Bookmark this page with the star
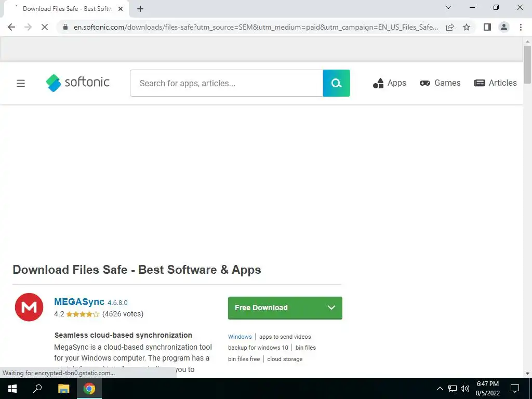 point(467,27)
